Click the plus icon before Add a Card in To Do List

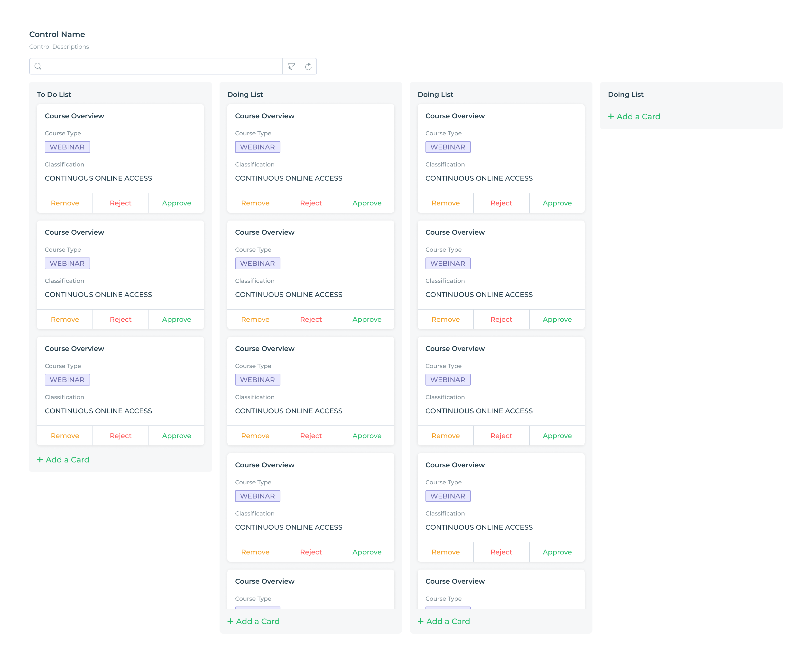[x=40, y=460]
